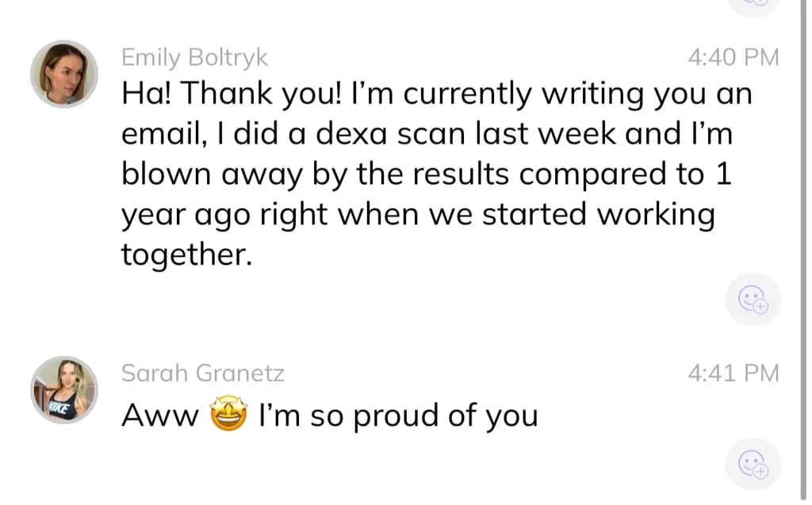812x505 pixels.
Task: Open Emily Boltryk's profile picture
Action: click(x=63, y=73)
